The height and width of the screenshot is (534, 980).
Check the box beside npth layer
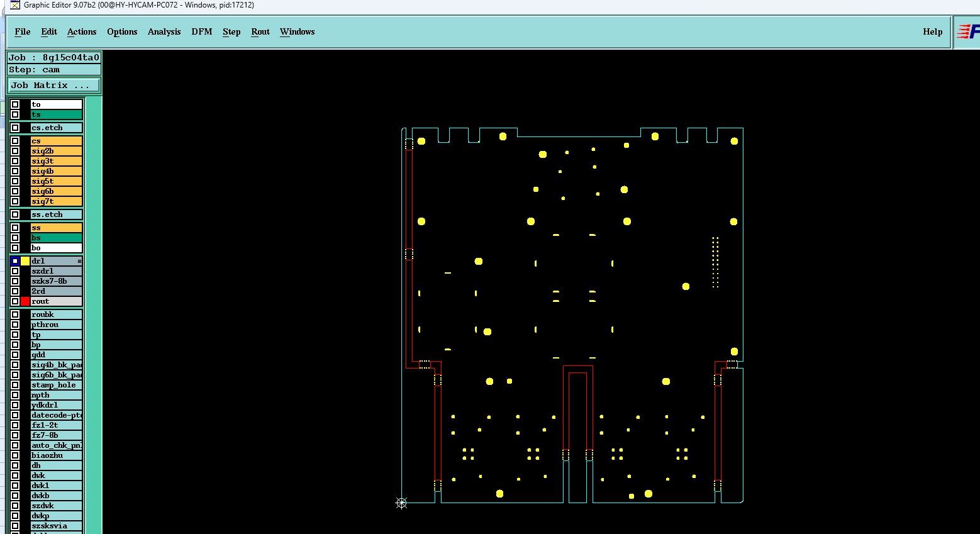click(x=15, y=395)
